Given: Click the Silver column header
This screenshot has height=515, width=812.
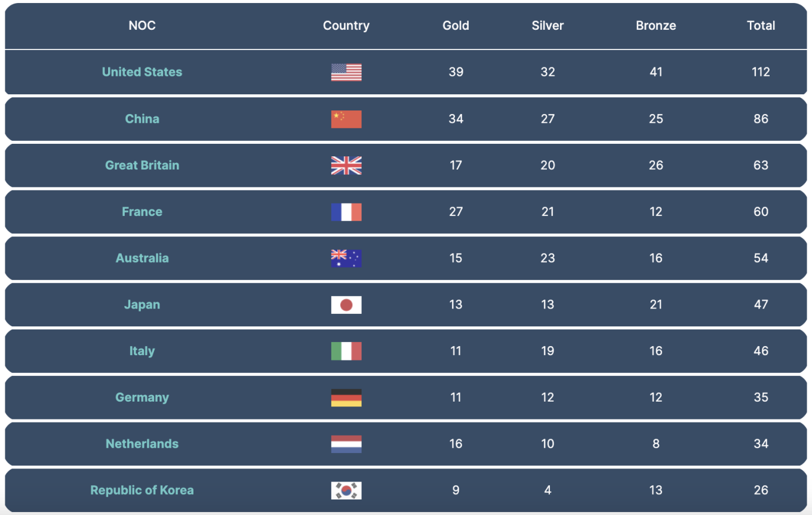Looking at the screenshot, I should coord(548,26).
